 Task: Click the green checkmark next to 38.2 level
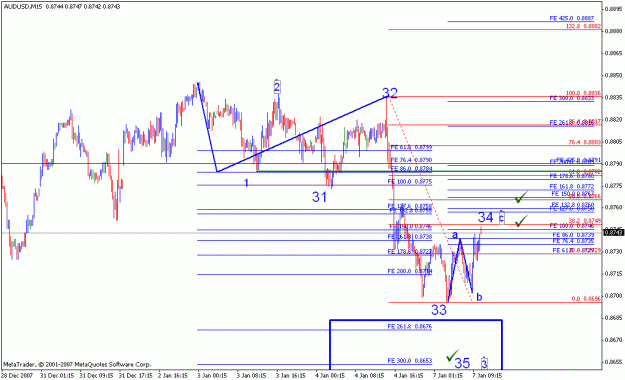tap(521, 221)
